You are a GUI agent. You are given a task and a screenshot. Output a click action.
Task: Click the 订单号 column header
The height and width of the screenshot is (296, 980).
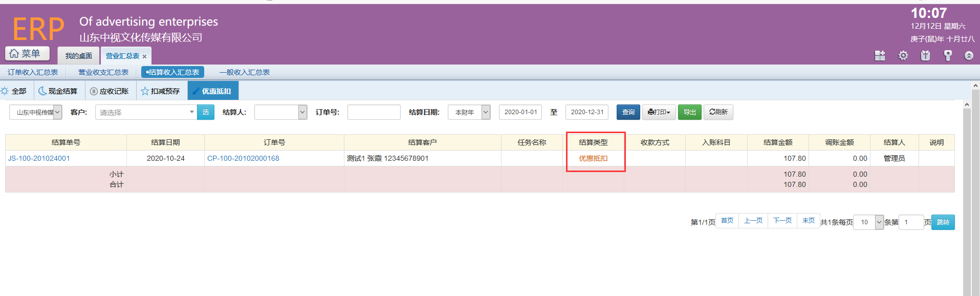(274, 142)
